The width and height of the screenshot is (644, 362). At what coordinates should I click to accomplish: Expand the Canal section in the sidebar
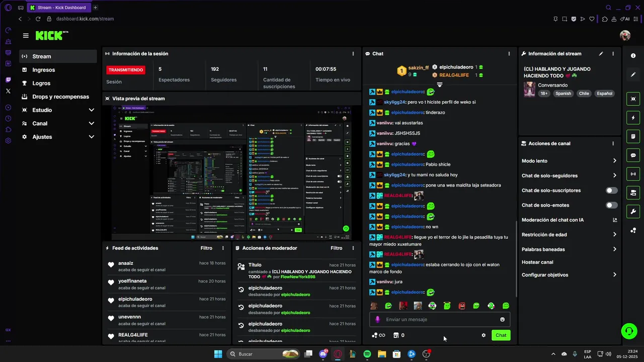point(92,123)
